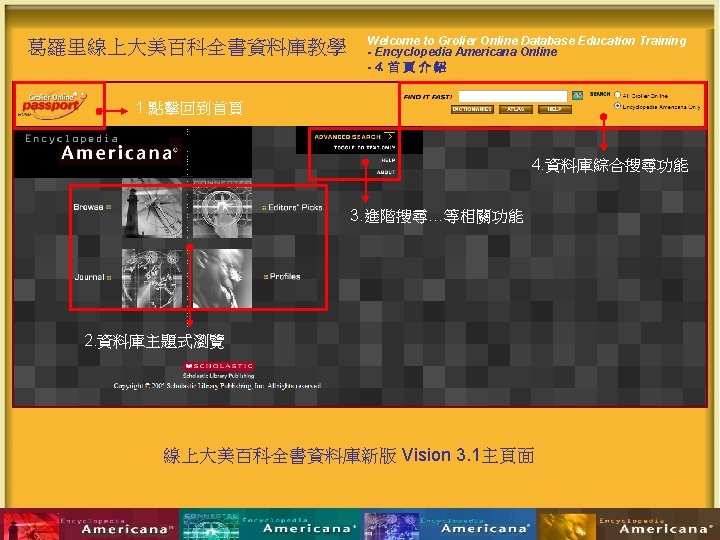Open the Atlas button
720x540 pixels.
coord(516,109)
